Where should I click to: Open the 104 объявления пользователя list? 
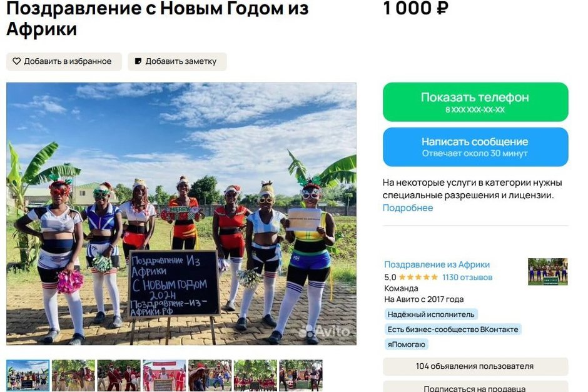pyautogui.click(x=475, y=366)
